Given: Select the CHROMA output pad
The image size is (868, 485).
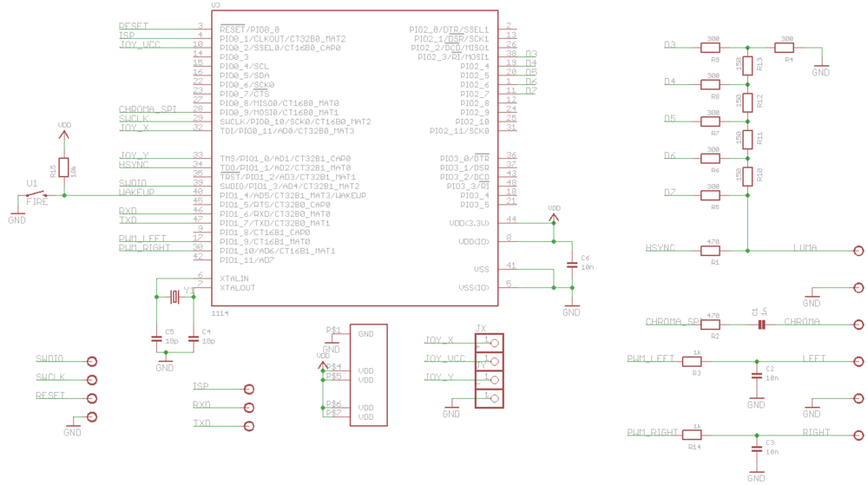Looking at the screenshot, I should click(858, 324).
